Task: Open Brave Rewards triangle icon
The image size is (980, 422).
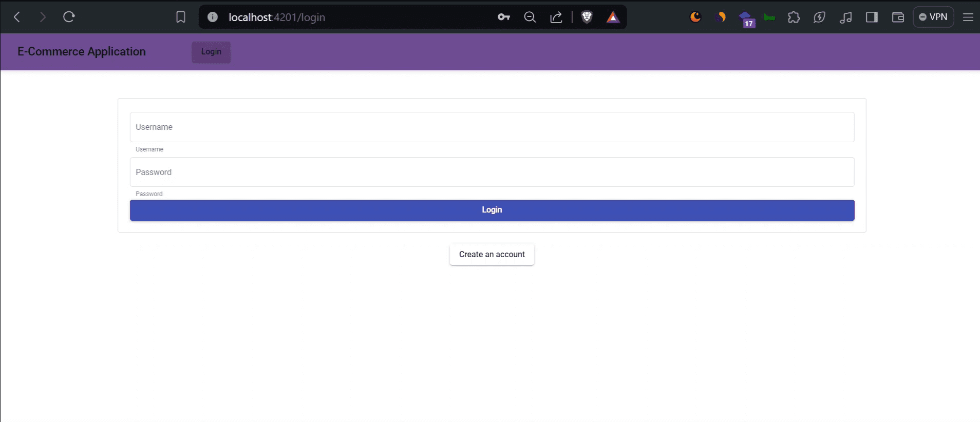Action: tap(613, 17)
